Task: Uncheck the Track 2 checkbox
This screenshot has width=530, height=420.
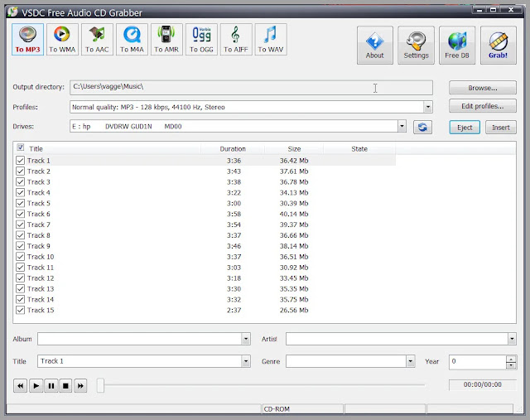Action: pyautogui.click(x=20, y=171)
